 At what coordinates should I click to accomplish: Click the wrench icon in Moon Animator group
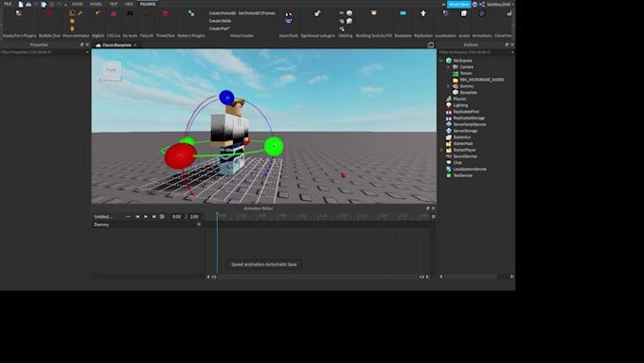pos(80,13)
